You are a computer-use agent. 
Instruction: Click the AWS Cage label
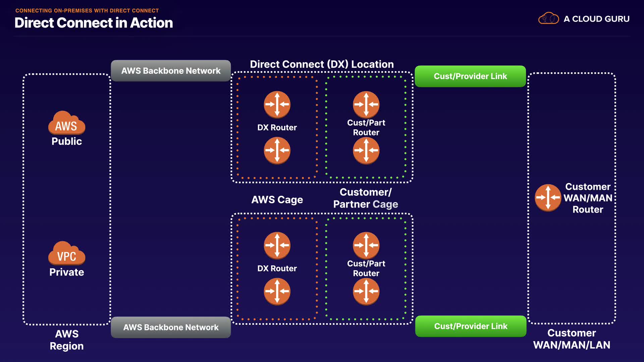[x=277, y=200]
